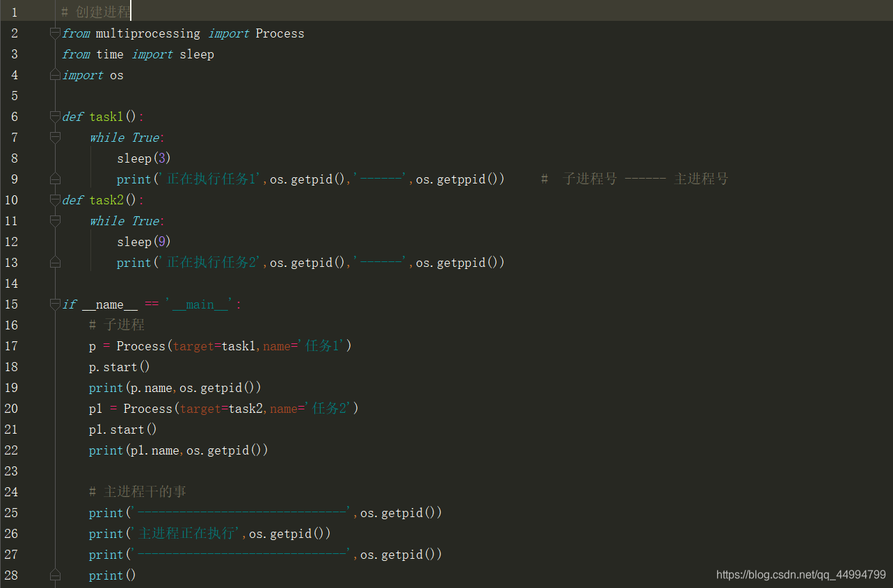Image resolution: width=893 pixels, height=588 pixels.
Task: Click line number 23 in the gutter
Action: [11, 471]
